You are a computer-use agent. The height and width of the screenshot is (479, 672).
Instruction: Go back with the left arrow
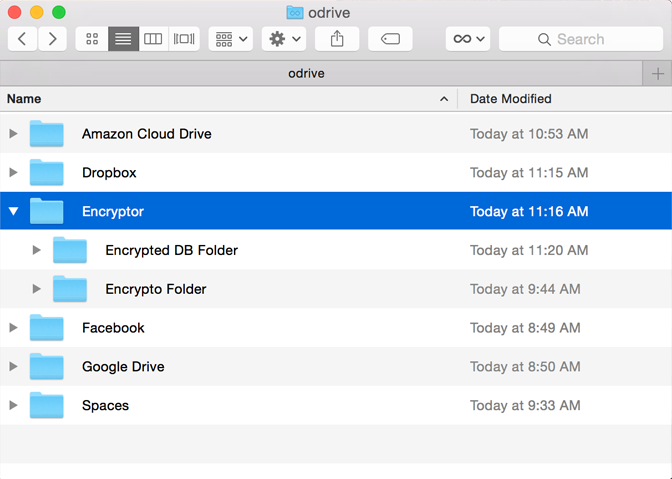23,39
